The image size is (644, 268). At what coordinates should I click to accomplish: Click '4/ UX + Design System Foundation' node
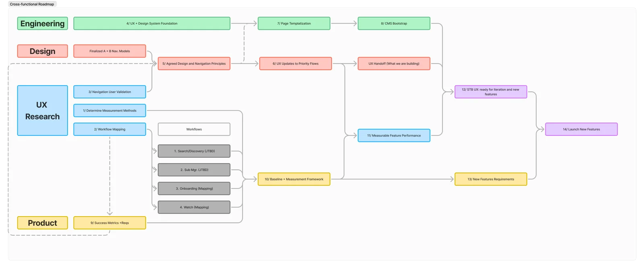tap(152, 23)
